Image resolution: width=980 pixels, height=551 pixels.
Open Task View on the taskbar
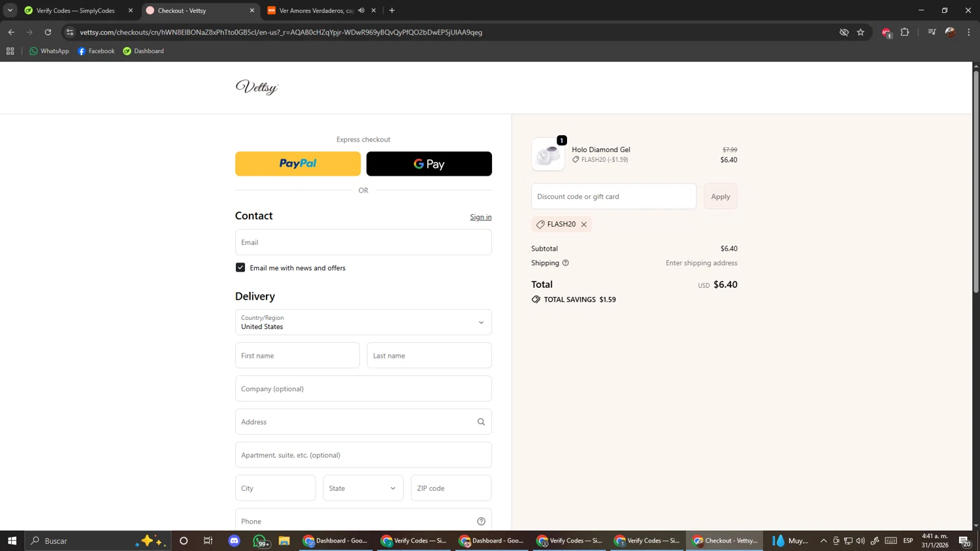[208, 541]
